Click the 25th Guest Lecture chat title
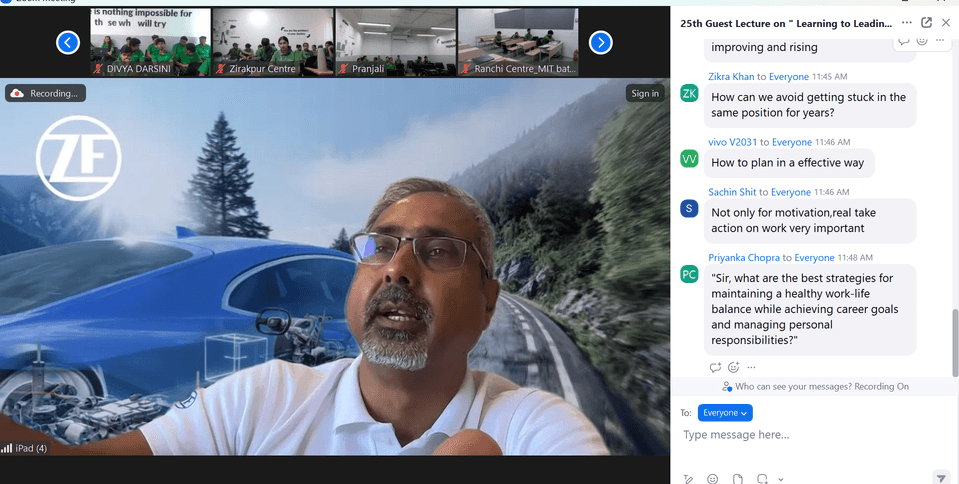 click(x=787, y=23)
